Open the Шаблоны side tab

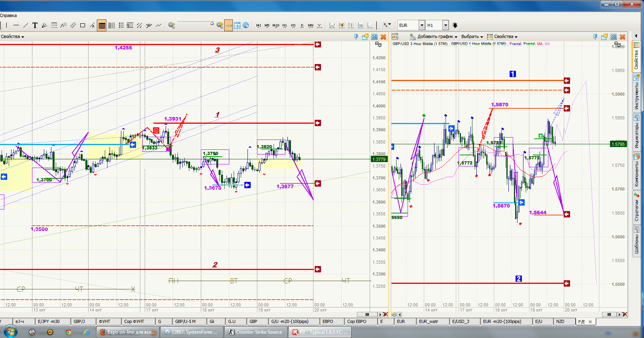point(636,241)
